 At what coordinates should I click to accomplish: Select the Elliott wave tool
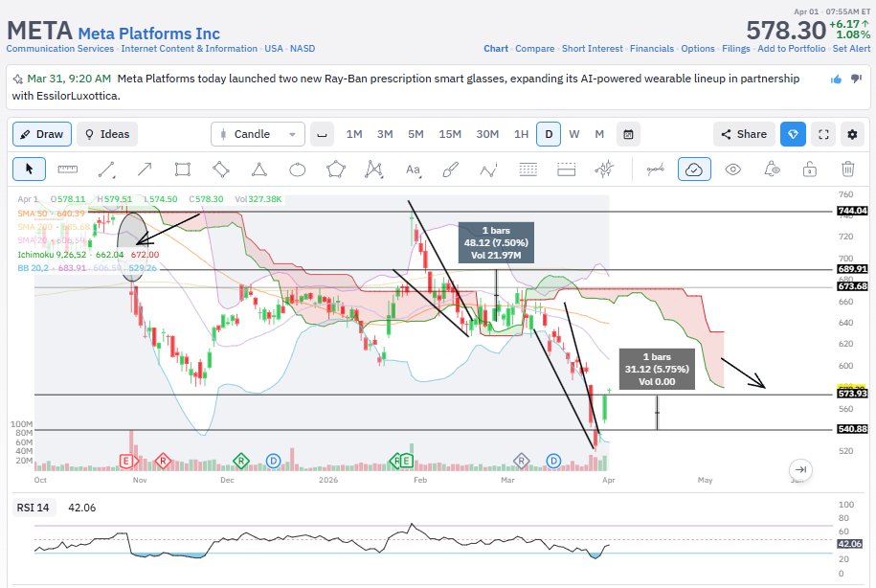[489, 170]
